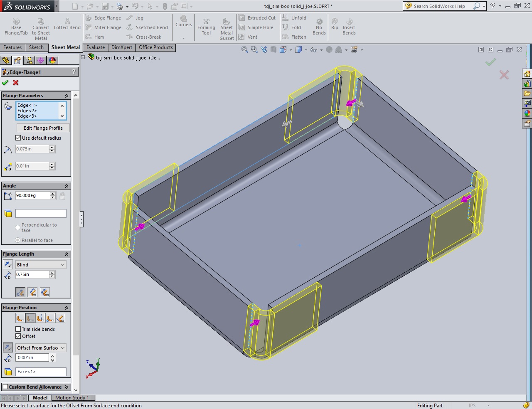Enable the Trim side bends checkbox

click(18, 329)
